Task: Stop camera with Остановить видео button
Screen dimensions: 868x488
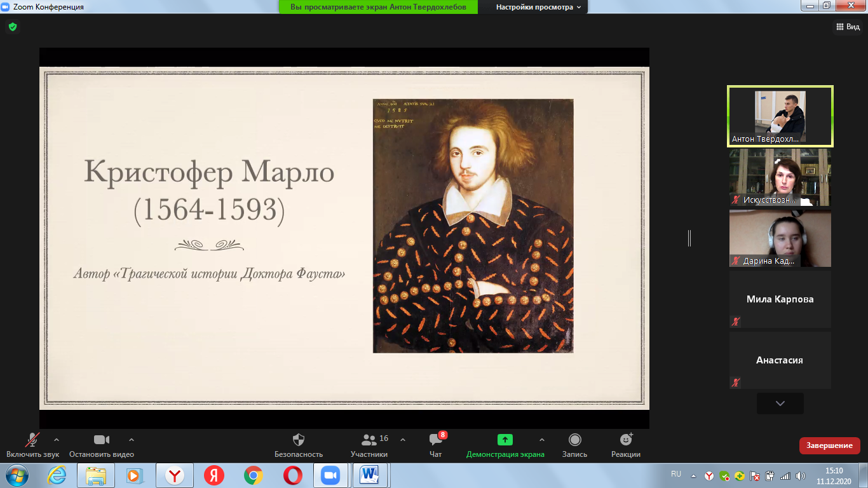Action: (x=102, y=445)
